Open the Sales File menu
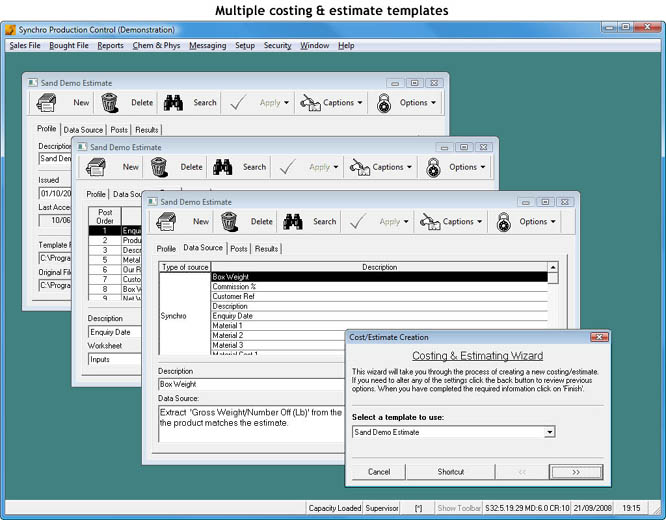 point(25,45)
